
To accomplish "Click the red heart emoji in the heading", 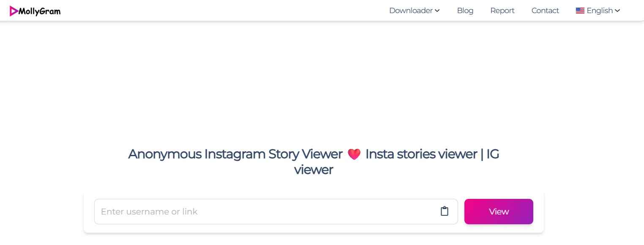I will (x=354, y=154).
